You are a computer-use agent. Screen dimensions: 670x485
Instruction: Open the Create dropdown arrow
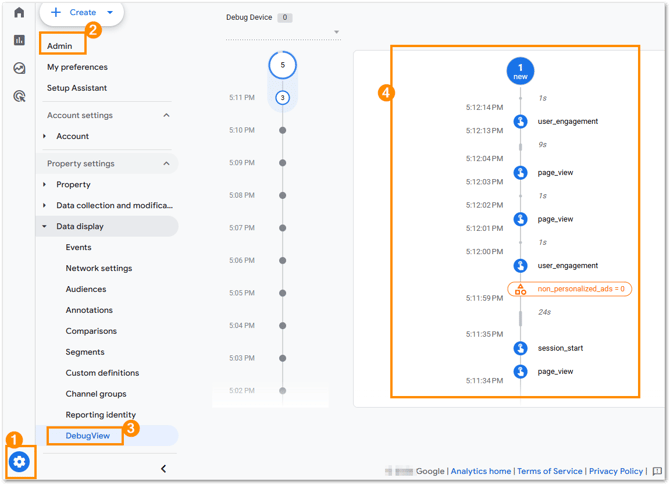point(110,12)
